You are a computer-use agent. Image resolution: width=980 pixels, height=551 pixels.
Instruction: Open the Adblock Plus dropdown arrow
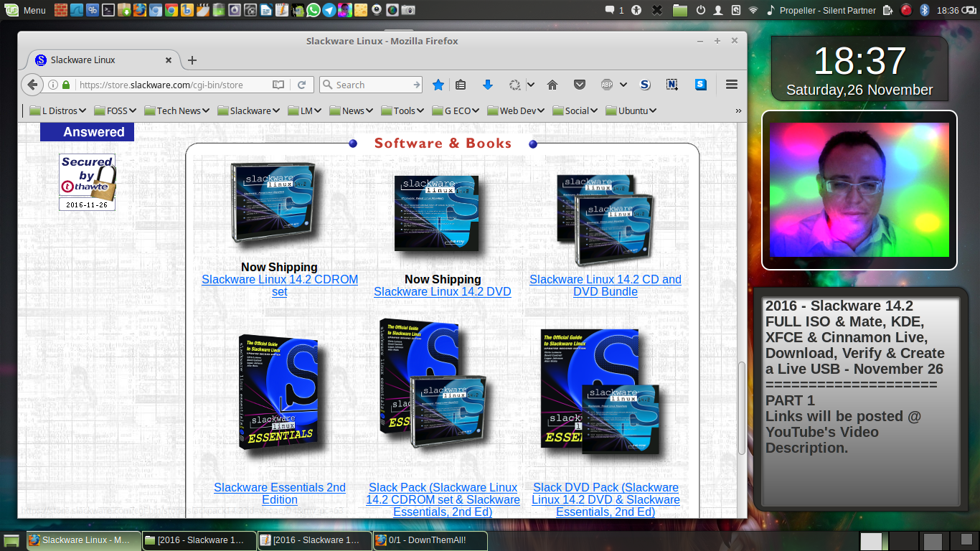coord(623,85)
